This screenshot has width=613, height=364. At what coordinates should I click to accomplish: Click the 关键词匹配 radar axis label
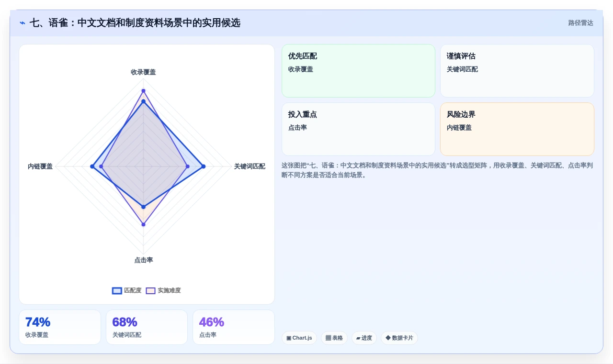pyautogui.click(x=250, y=166)
